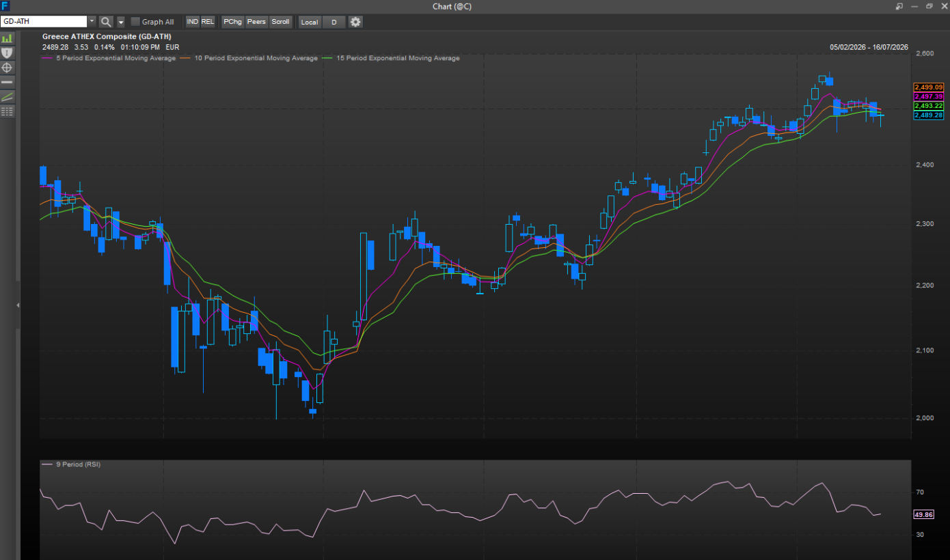
Task: Click the shield icon in the left sidebar
Action: tap(7, 53)
